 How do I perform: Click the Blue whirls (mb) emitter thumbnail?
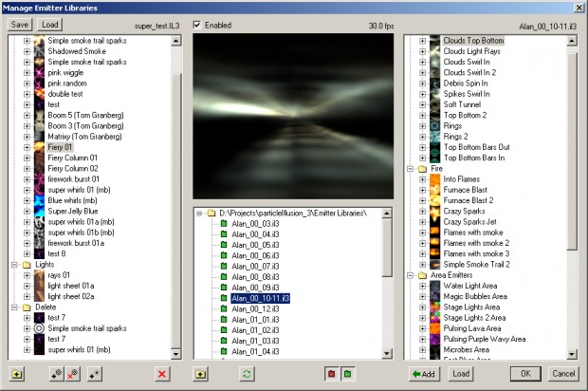(x=40, y=200)
